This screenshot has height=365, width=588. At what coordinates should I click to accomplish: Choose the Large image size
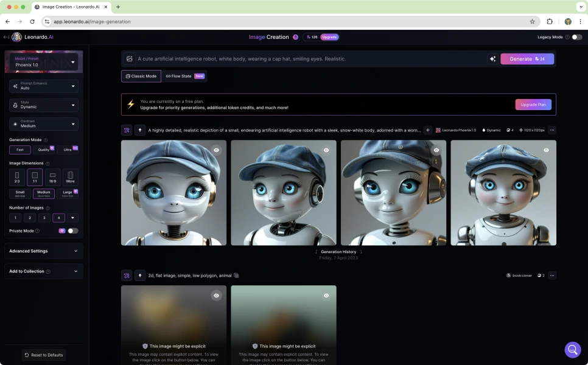pos(68,193)
